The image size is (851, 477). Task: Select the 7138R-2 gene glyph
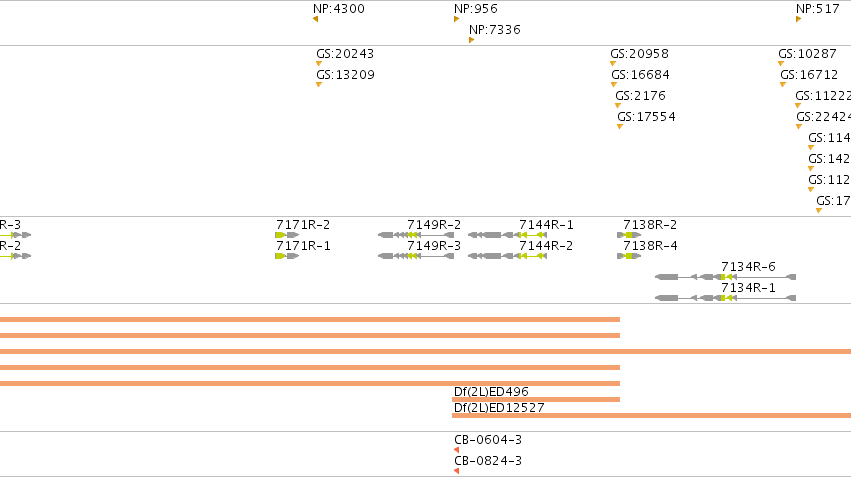coord(629,235)
